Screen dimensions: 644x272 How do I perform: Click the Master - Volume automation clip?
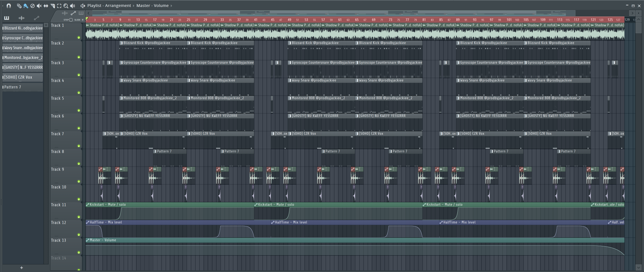[x=355, y=247]
